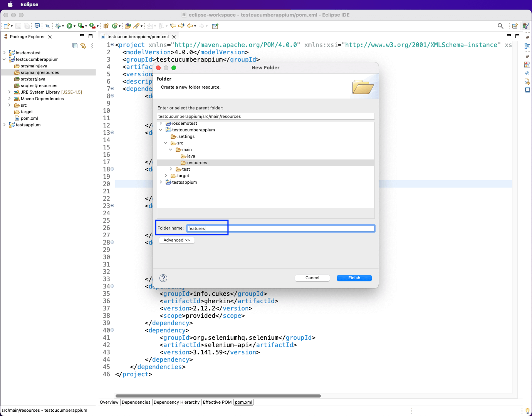Open the Help question mark in dialog
532x416 pixels.
click(x=163, y=278)
